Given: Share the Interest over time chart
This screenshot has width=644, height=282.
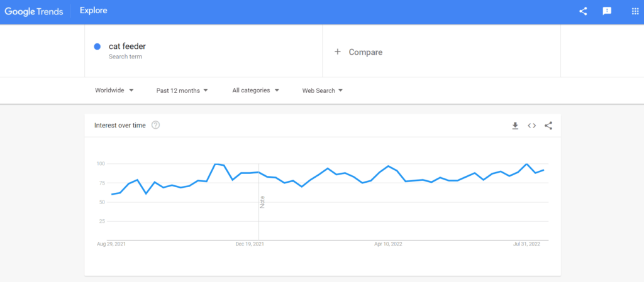Looking at the screenshot, I should click(548, 126).
